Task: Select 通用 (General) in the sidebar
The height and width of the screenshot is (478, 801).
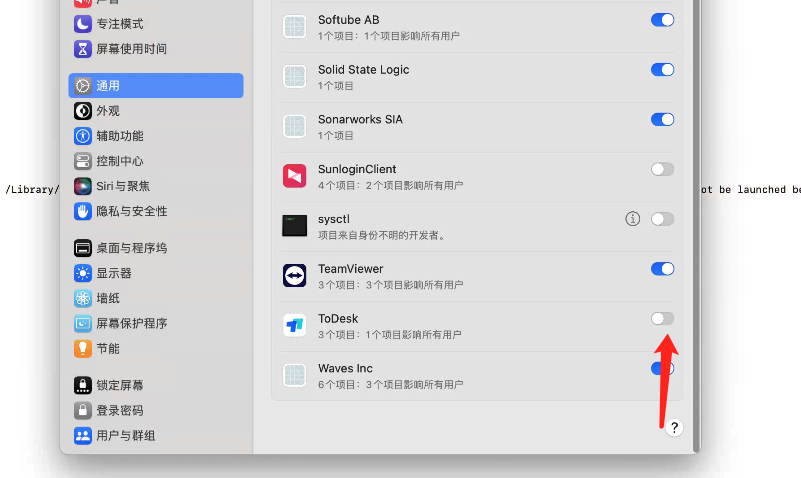Action: [x=156, y=86]
